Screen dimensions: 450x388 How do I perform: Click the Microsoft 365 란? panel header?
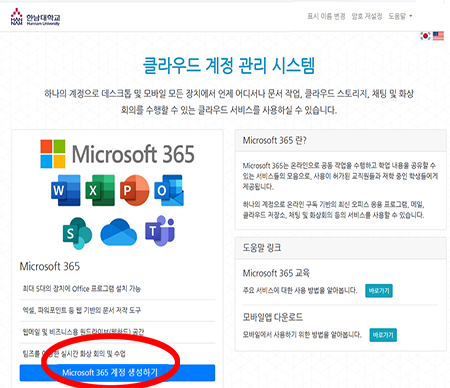(x=341, y=141)
